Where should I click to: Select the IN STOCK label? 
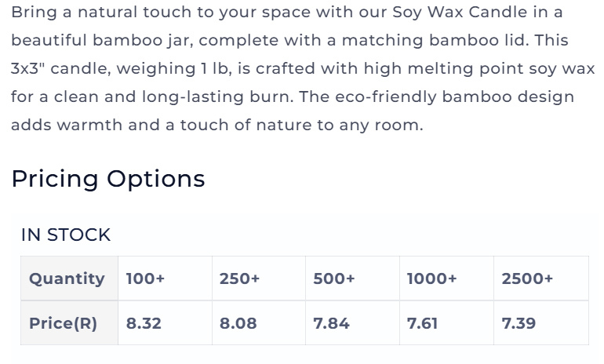66,235
